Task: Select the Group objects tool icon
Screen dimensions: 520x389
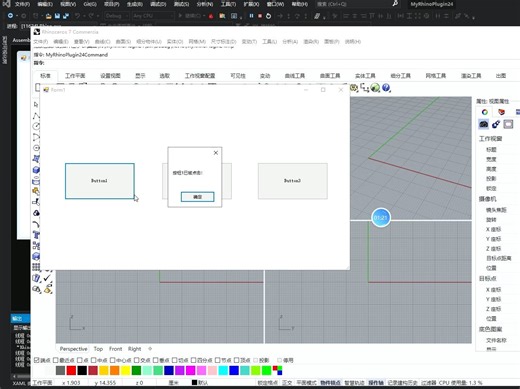Action: pos(36,246)
